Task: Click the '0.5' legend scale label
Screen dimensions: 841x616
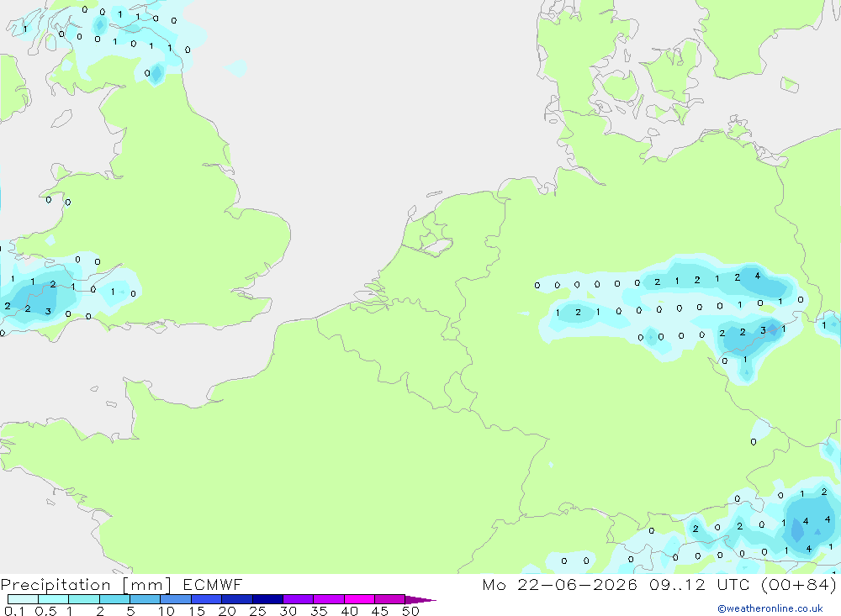Action: point(45,611)
